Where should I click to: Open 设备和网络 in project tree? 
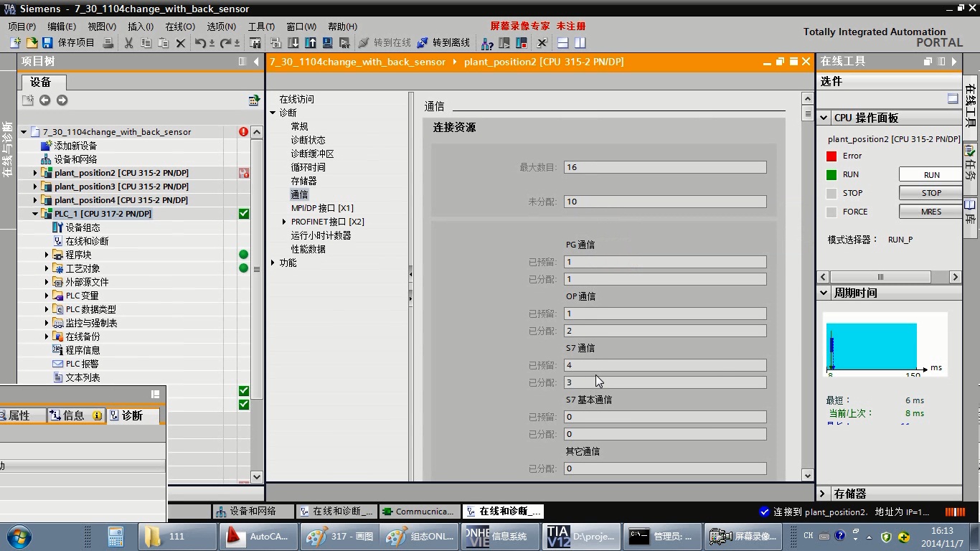[75, 159]
